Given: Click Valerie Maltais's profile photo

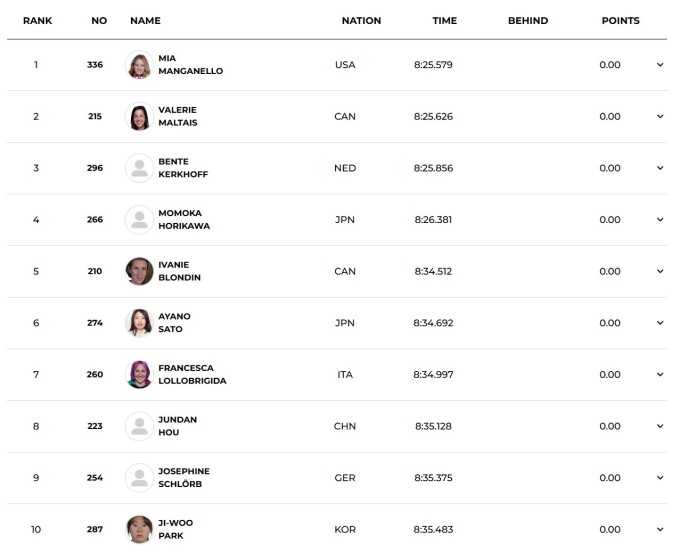Looking at the screenshot, I should coord(139,117).
